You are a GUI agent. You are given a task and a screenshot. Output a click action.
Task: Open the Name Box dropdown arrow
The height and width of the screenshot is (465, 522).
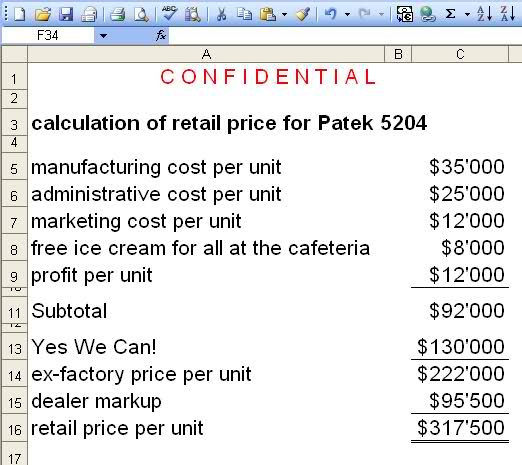(103, 35)
